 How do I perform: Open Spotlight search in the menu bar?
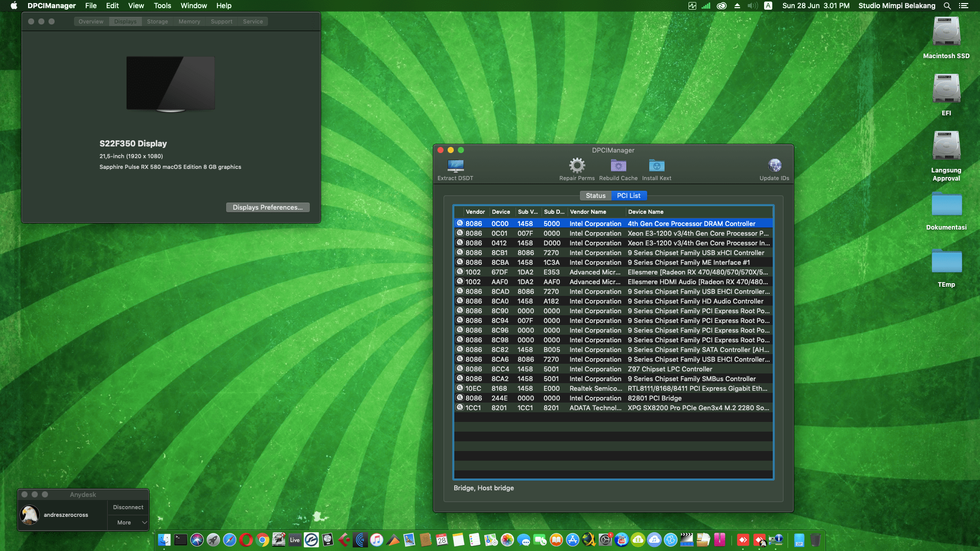[947, 6]
